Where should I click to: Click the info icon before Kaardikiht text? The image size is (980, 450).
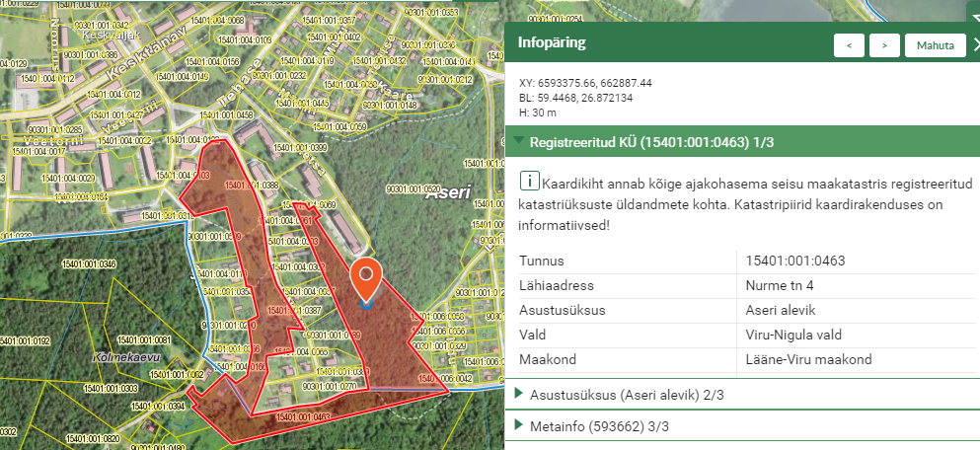529,181
